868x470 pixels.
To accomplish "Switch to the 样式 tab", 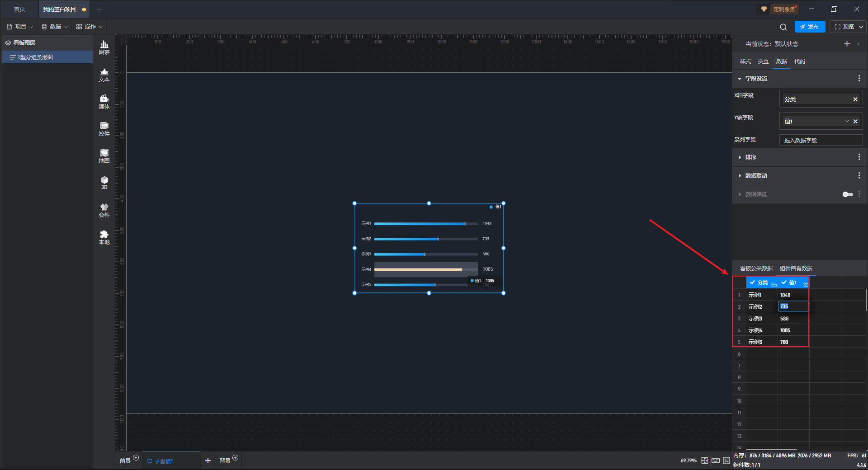I will point(745,61).
